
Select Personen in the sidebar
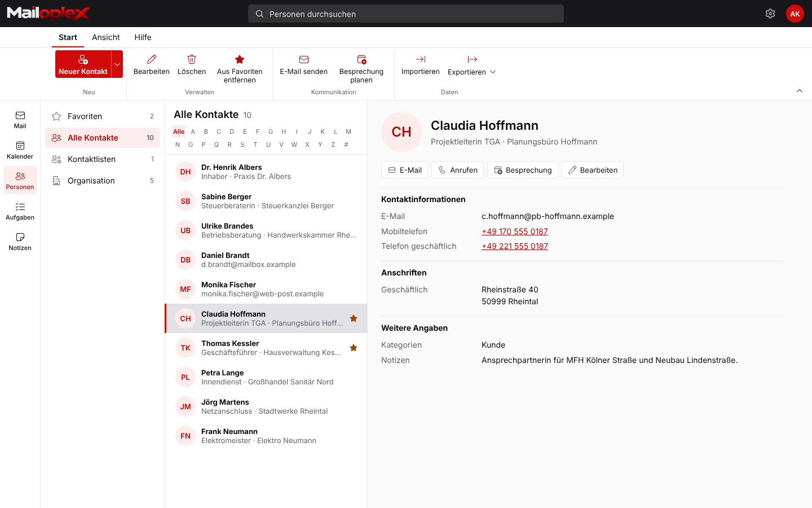click(x=20, y=181)
